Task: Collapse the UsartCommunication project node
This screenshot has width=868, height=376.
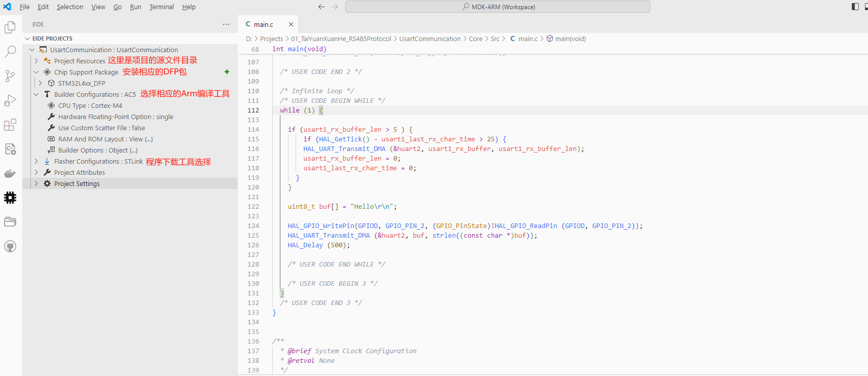Action: (x=32, y=50)
